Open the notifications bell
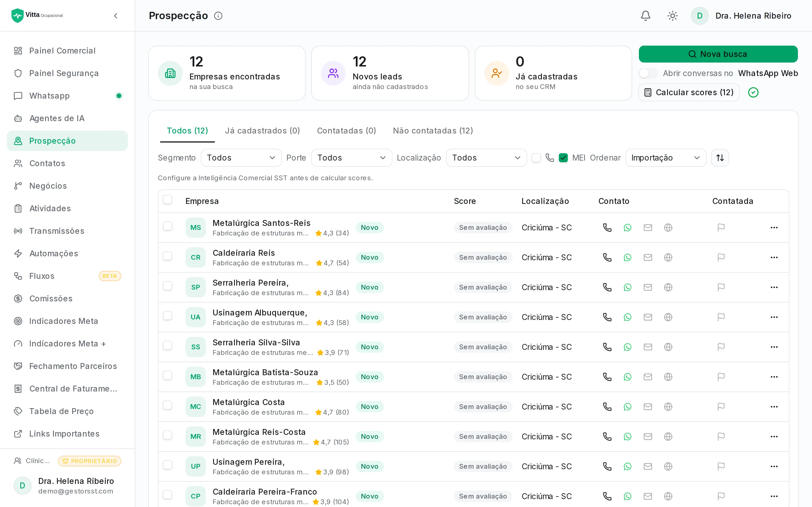 tap(646, 16)
